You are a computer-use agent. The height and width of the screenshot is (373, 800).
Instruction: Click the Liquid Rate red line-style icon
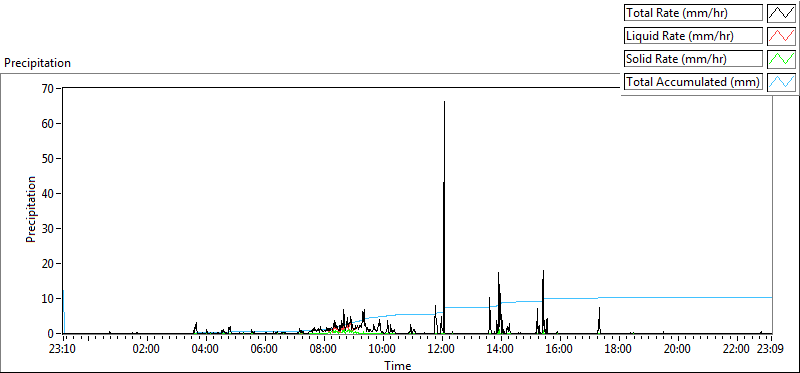pos(781,36)
